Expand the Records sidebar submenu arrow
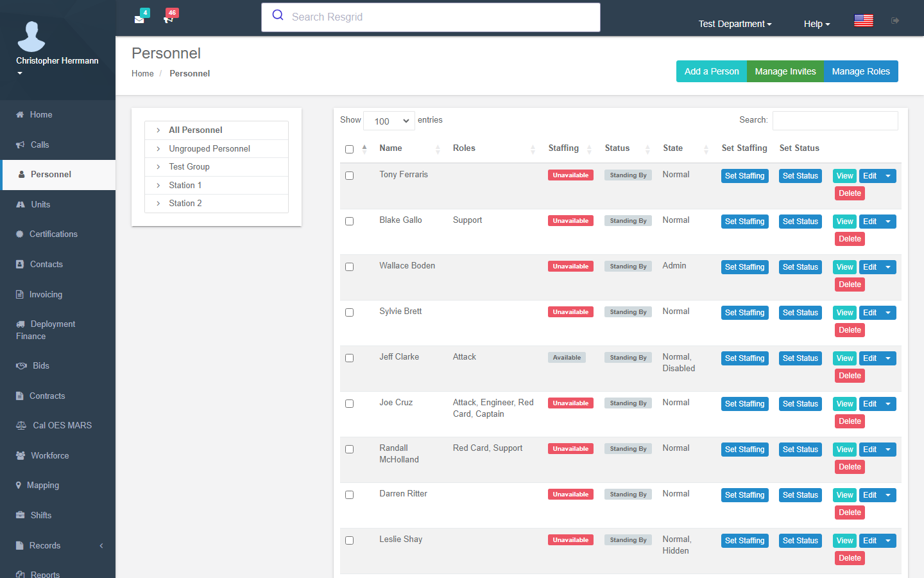The width and height of the screenshot is (924, 578). click(101, 545)
